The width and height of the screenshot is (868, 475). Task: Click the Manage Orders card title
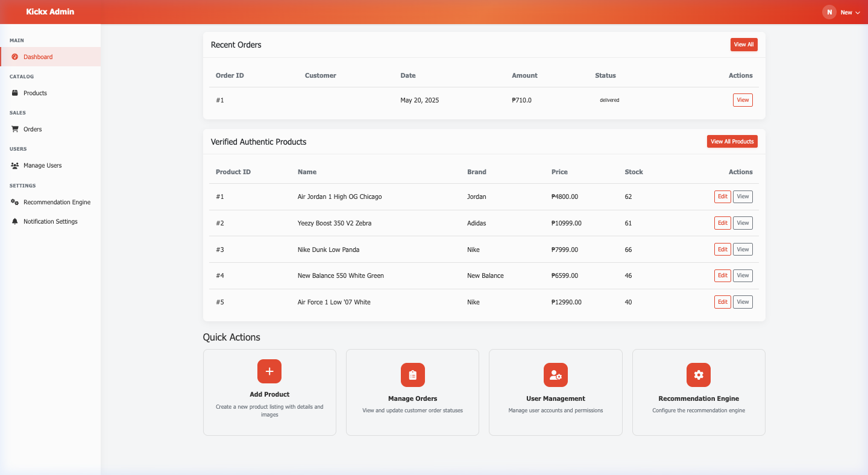pyautogui.click(x=413, y=398)
